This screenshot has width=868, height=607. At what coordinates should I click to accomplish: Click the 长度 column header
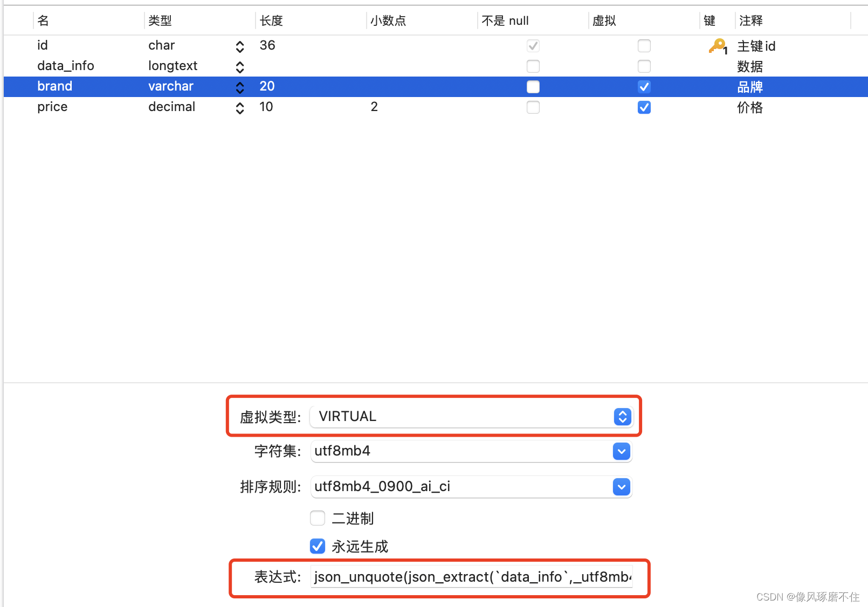pyautogui.click(x=271, y=20)
